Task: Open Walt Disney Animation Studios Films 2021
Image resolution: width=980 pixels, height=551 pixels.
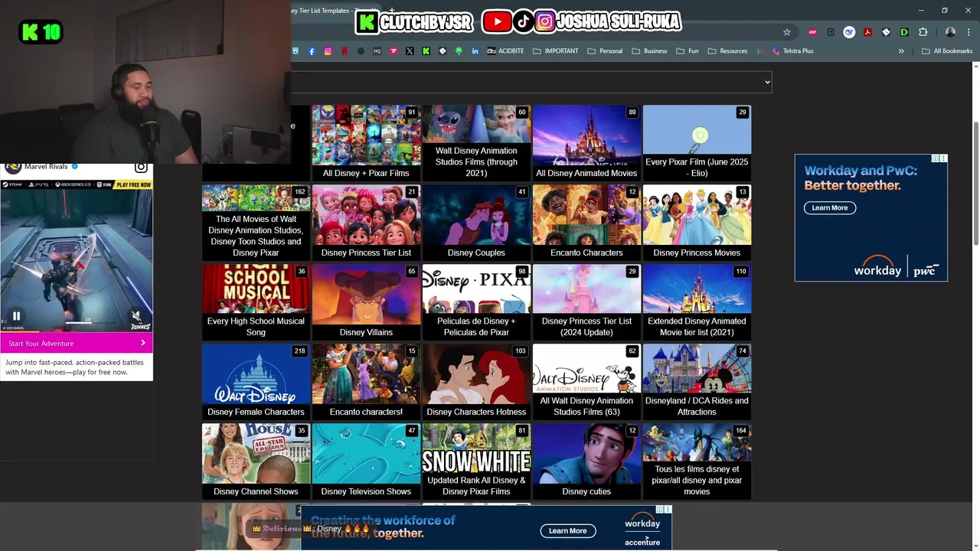Action: coord(476,143)
